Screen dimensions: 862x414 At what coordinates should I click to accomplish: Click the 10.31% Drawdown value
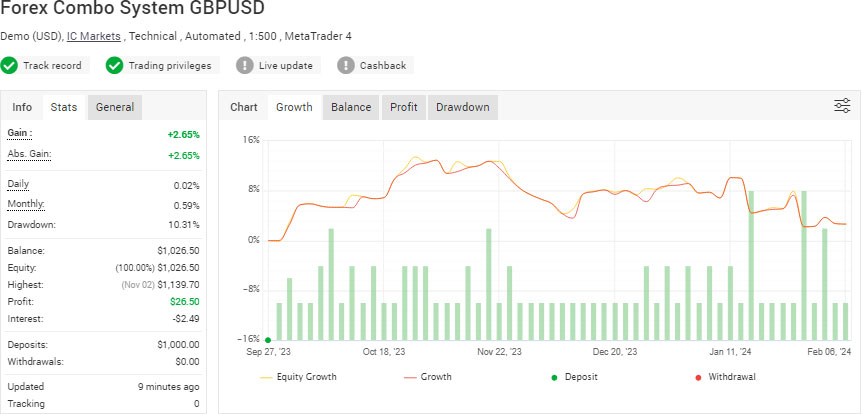[183, 225]
